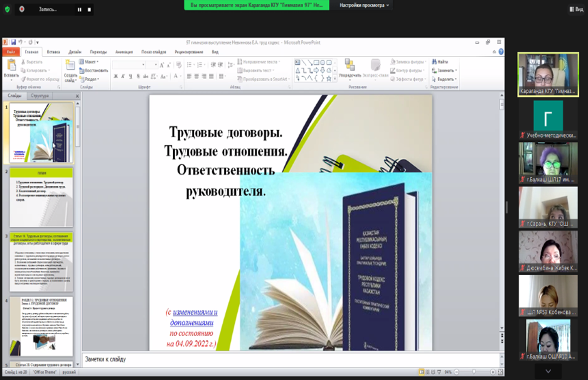This screenshot has height=380, width=588.
Task: Open PowerPoint help question mark icon
Action: click(501, 52)
